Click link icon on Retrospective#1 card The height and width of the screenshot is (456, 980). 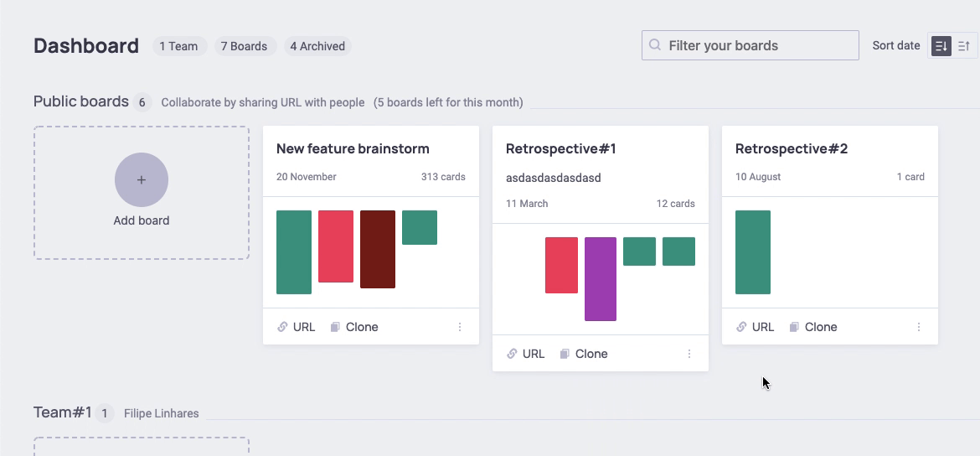pyautogui.click(x=513, y=354)
